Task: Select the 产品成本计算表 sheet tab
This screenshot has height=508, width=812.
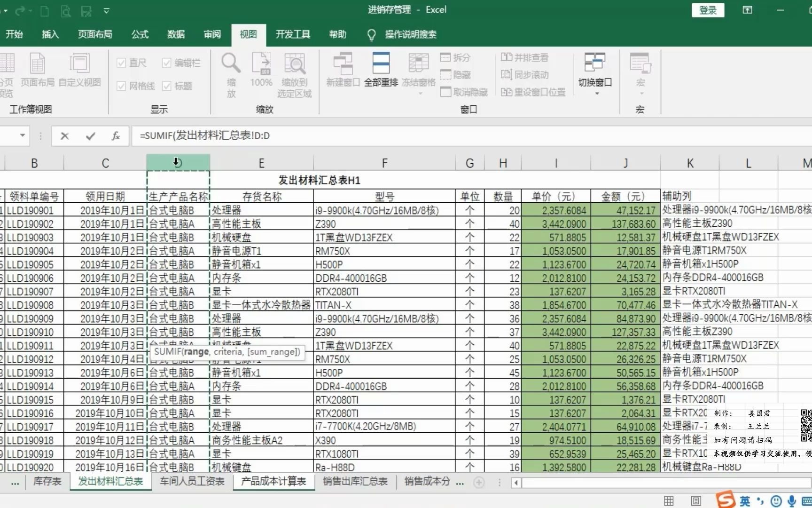Action: pos(273,482)
